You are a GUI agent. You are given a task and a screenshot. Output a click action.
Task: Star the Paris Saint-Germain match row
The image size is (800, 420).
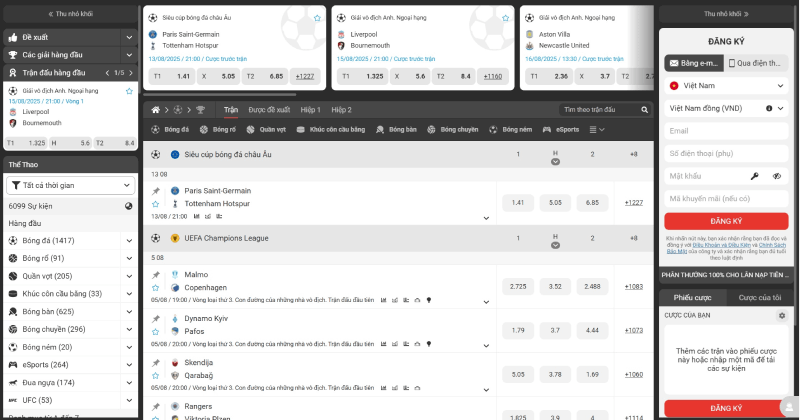pos(156,204)
